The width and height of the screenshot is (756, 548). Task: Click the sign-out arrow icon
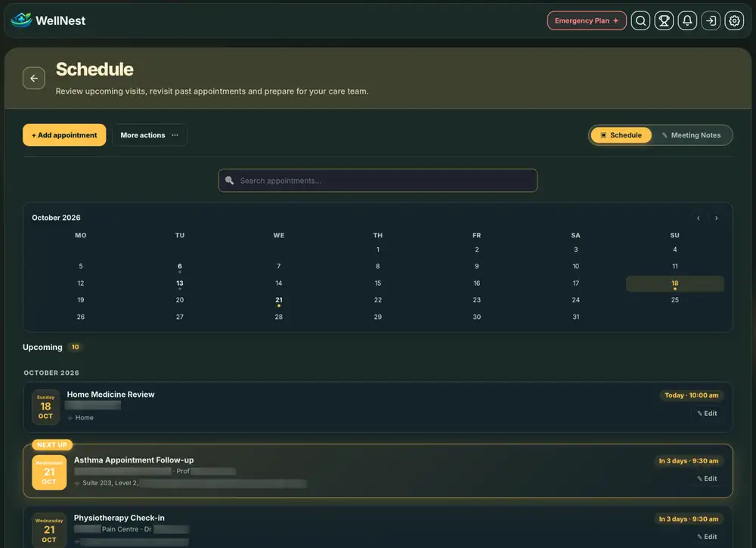711,20
